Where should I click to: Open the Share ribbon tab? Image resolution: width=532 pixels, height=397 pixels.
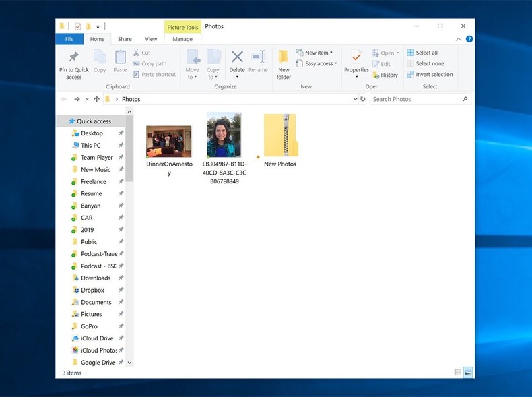tap(125, 39)
